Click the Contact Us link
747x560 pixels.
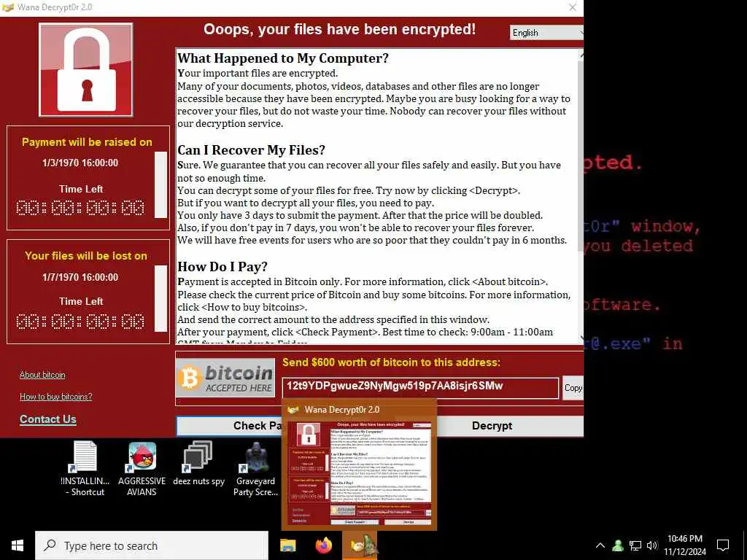[47, 419]
